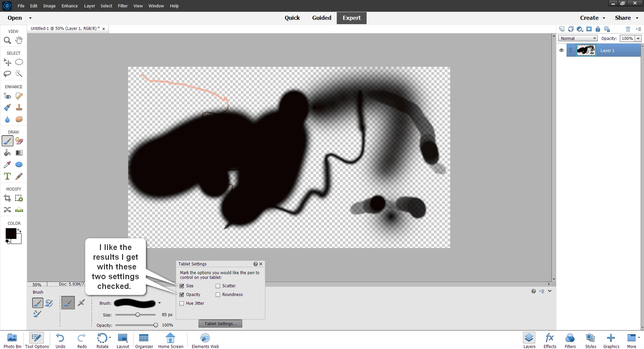The height and width of the screenshot is (349, 644).
Task: Open the Enhance menu
Action: point(70,6)
